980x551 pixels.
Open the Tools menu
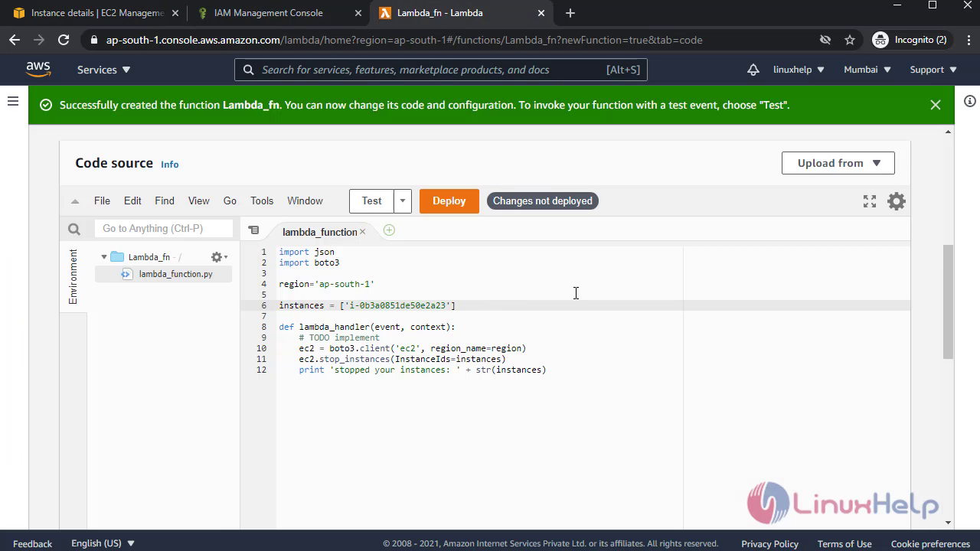pyautogui.click(x=262, y=201)
